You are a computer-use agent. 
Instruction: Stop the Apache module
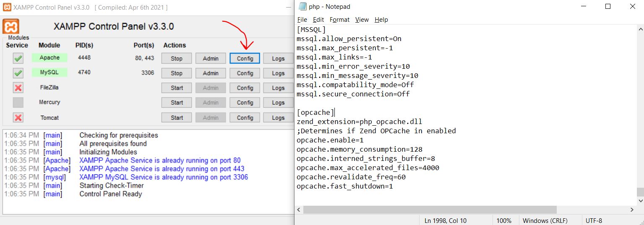(x=177, y=59)
